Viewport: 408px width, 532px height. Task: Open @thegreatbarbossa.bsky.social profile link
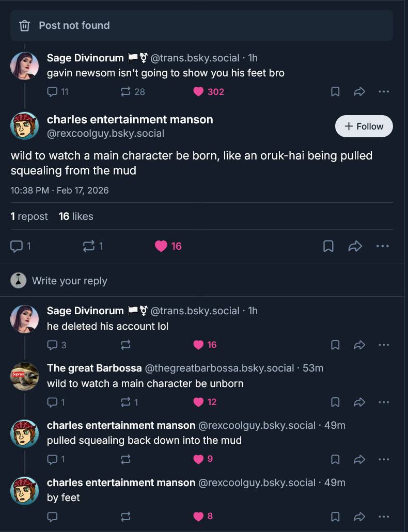pyautogui.click(x=219, y=368)
